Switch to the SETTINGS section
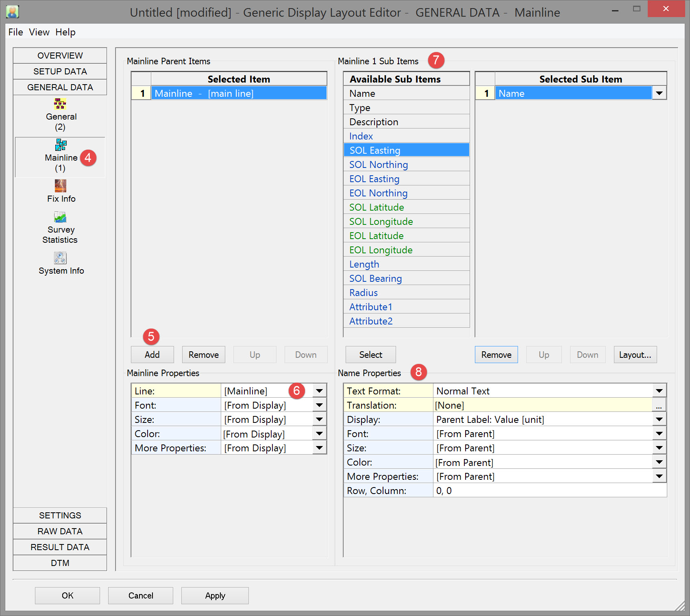 pyautogui.click(x=60, y=516)
